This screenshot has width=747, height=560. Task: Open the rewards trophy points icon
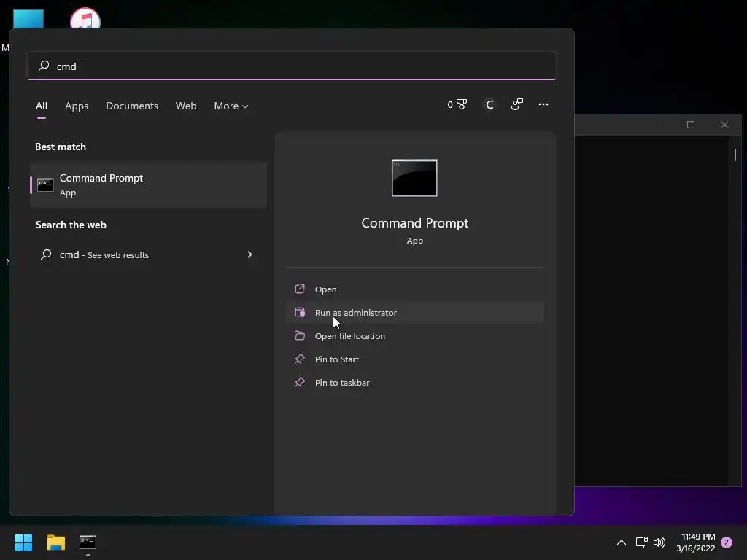pos(457,104)
